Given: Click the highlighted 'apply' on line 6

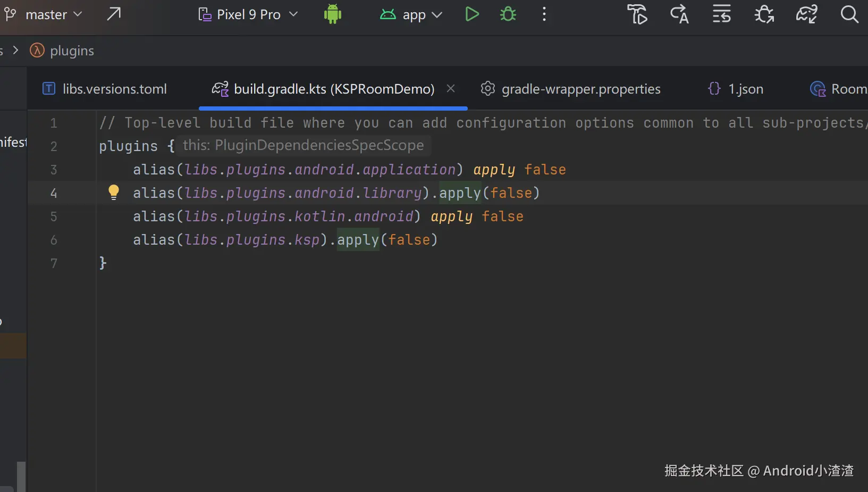Looking at the screenshot, I should click(358, 240).
